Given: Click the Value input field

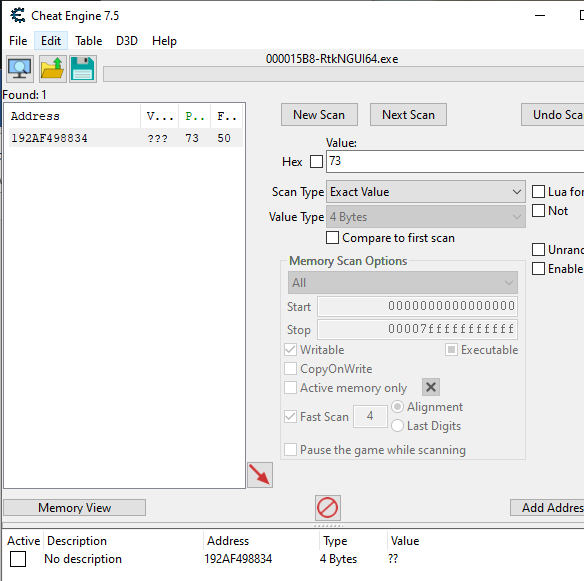Looking at the screenshot, I should point(455,161).
